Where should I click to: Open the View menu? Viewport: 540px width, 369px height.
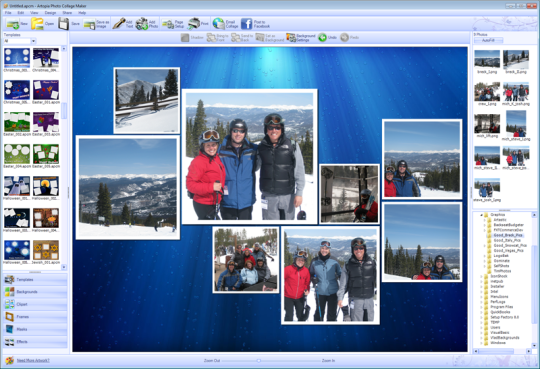pos(34,13)
